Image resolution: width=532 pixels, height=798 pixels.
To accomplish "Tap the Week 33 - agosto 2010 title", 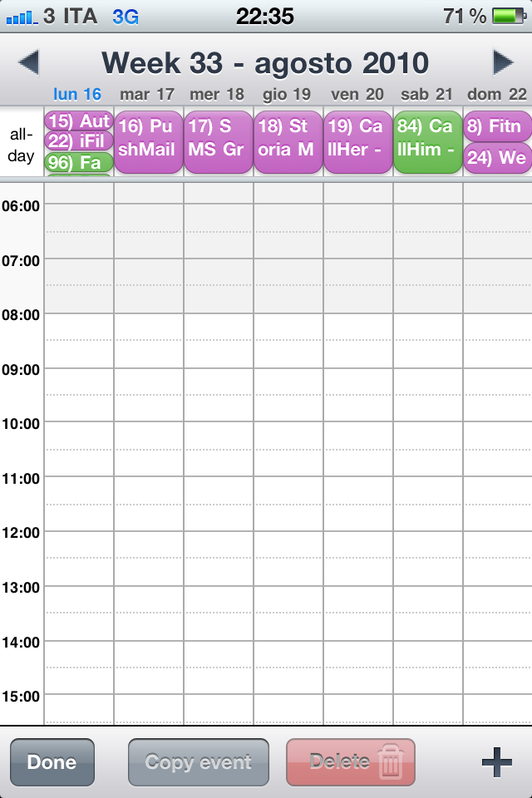I will (x=265, y=62).
